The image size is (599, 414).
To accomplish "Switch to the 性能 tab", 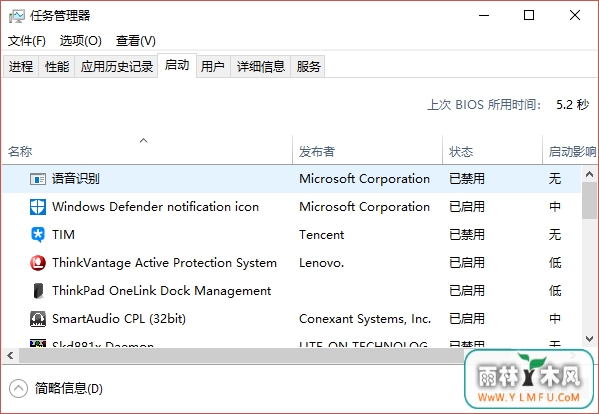I will click(57, 67).
